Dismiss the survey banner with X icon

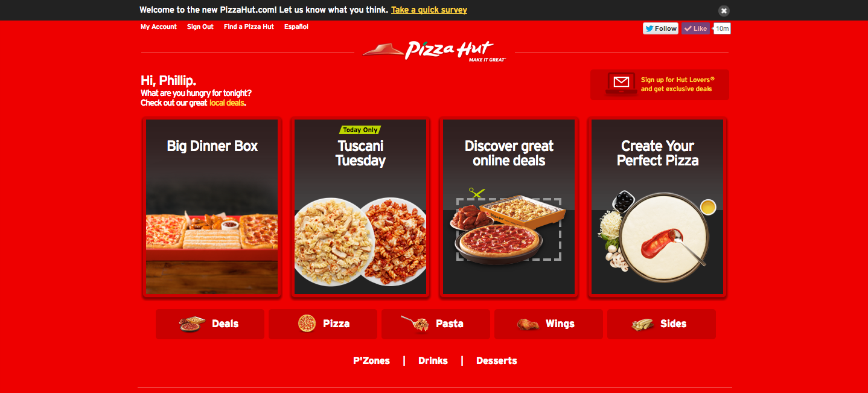724,10
